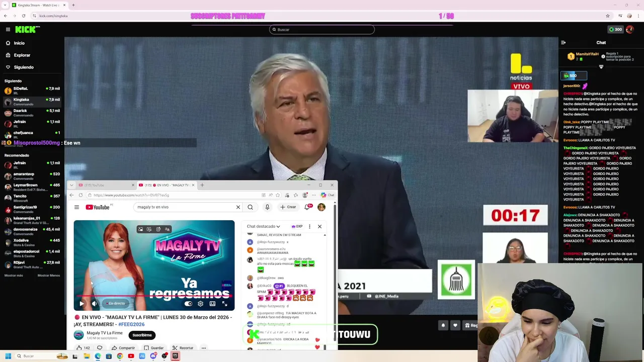The image size is (644, 362).
Task: Toggle YouTube autoplay switch
Action: coord(188,304)
